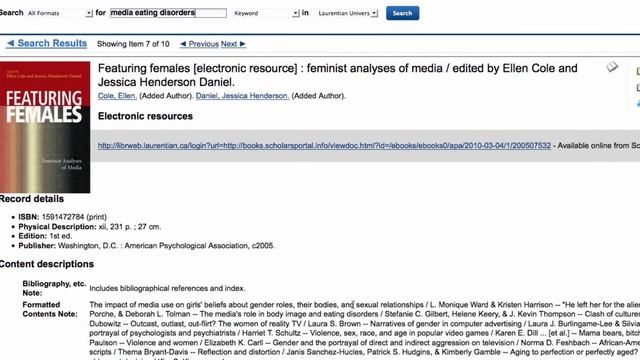Image resolution: width=640 pixels, height=360 pixels.
Task: Open the scholarsportal electronic resource URL
Action: coord(324,146)
